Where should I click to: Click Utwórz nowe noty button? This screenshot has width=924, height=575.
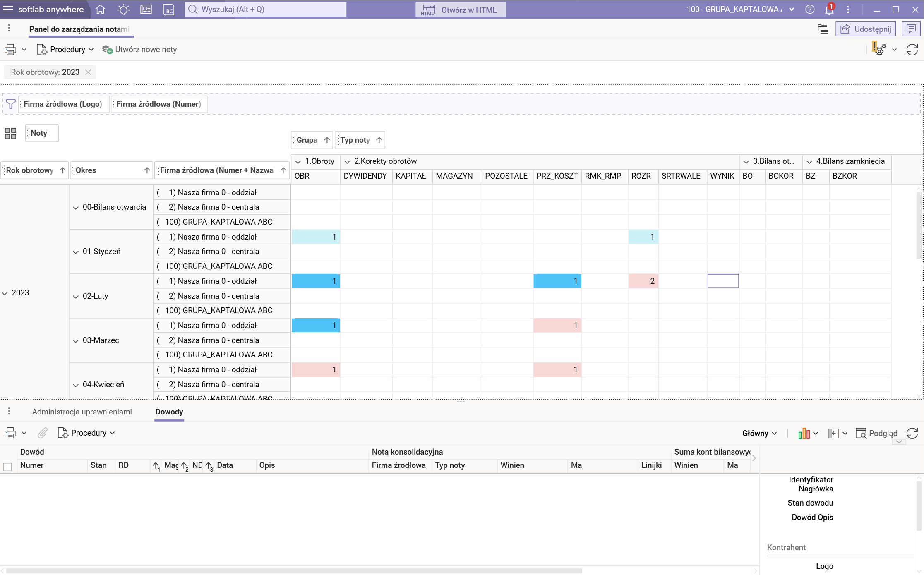pos(140,50)
